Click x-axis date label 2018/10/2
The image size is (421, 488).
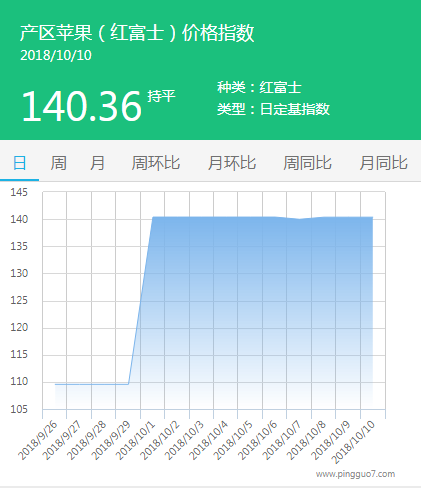pos(160,440)
